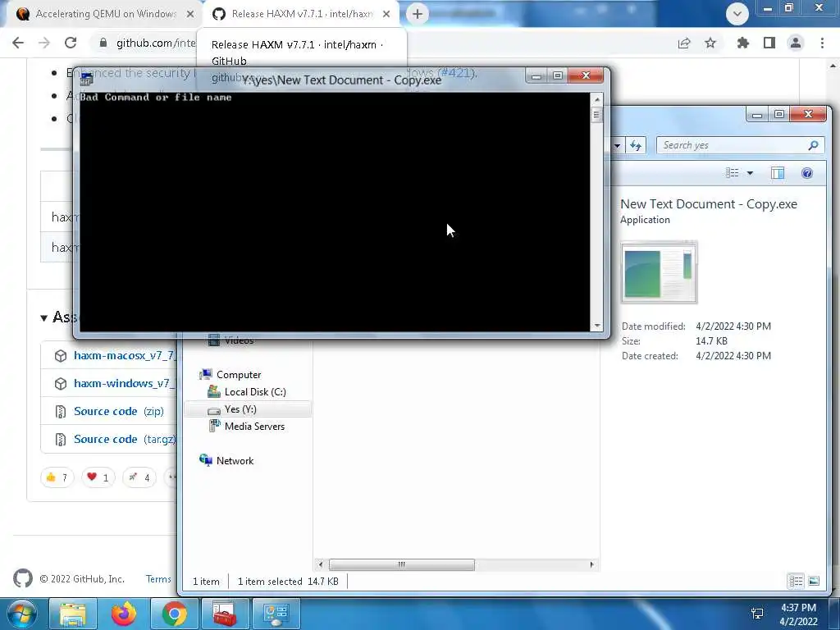Viewport: 840px width, 630px height.
Task: Click the console scrollbar up arrow
Action: 597,99
